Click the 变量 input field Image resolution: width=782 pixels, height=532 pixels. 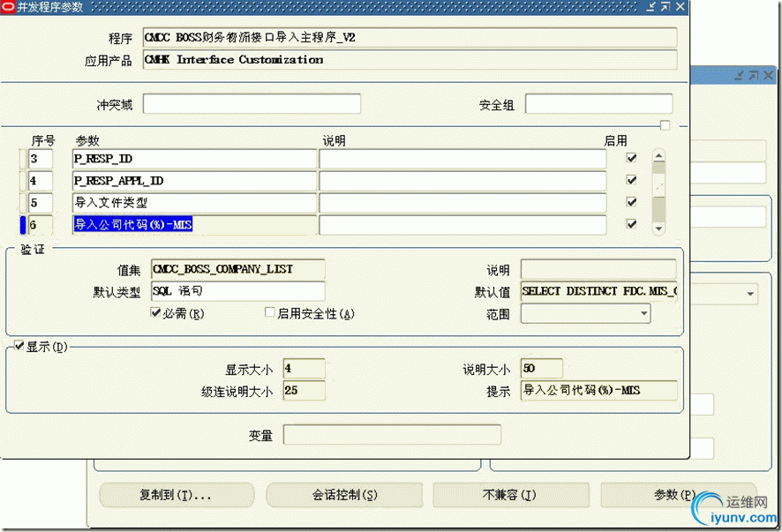(x=392, y=435)
